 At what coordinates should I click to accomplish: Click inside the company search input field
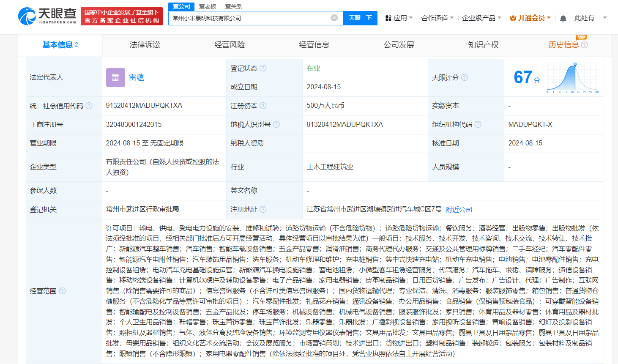click(254, 18)
